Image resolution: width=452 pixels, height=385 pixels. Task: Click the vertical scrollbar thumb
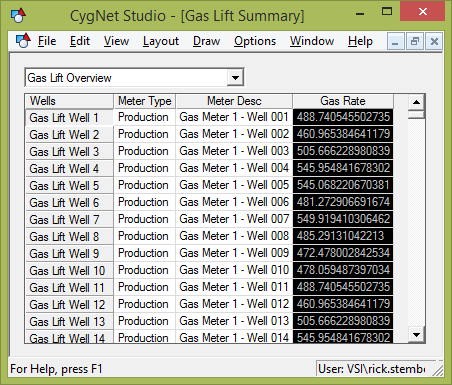[416, 114]
